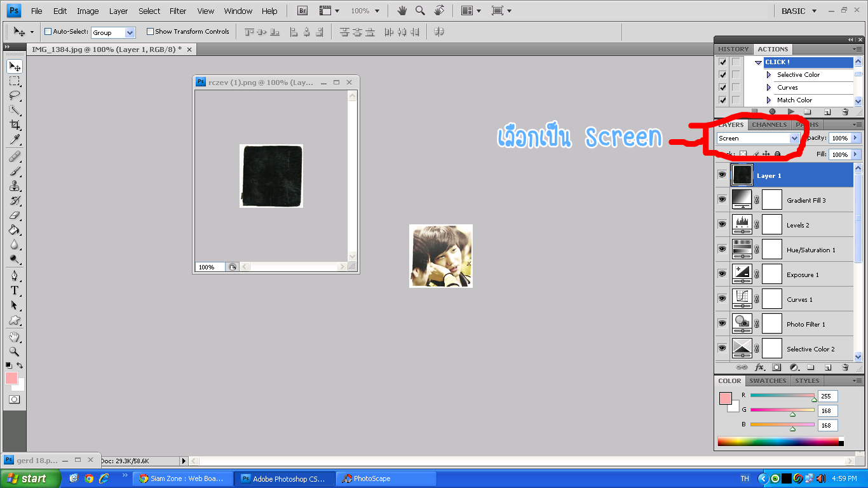Select the Eraser tool
Image resolution: width=868 pixels, height=488 pixels.
tap(14, 215)
